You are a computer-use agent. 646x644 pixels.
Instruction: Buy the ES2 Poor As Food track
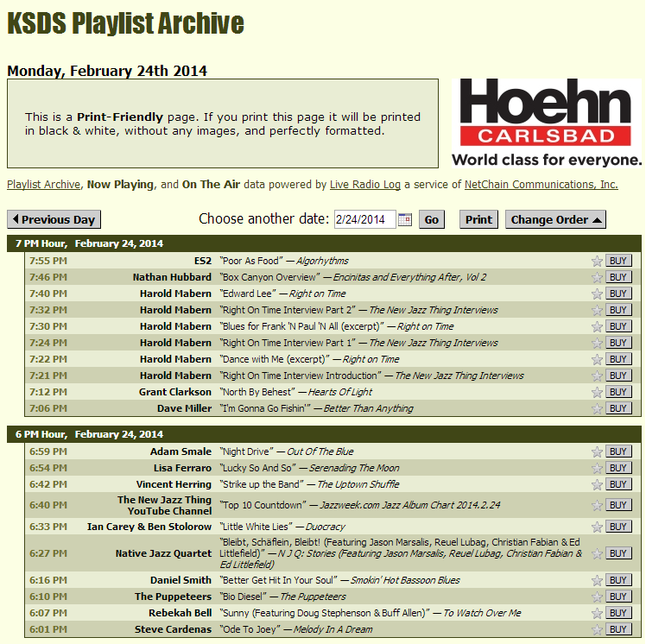pos(618,261)
